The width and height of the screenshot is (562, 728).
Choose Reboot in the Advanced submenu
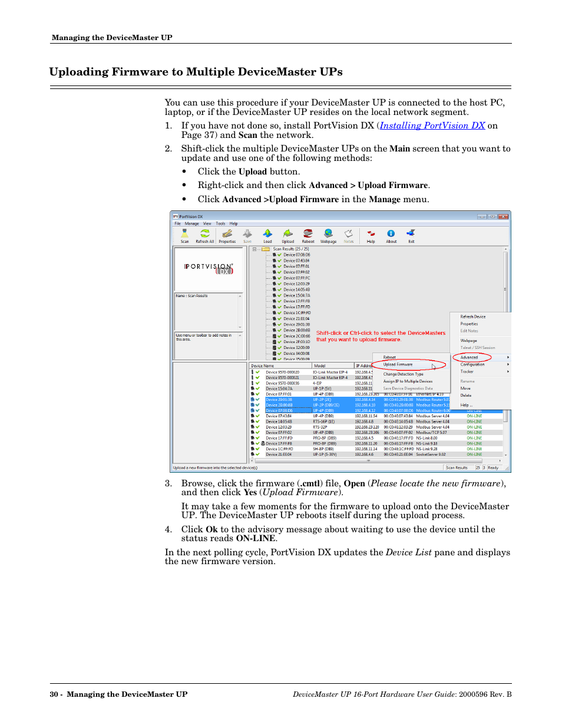point(389,357)
